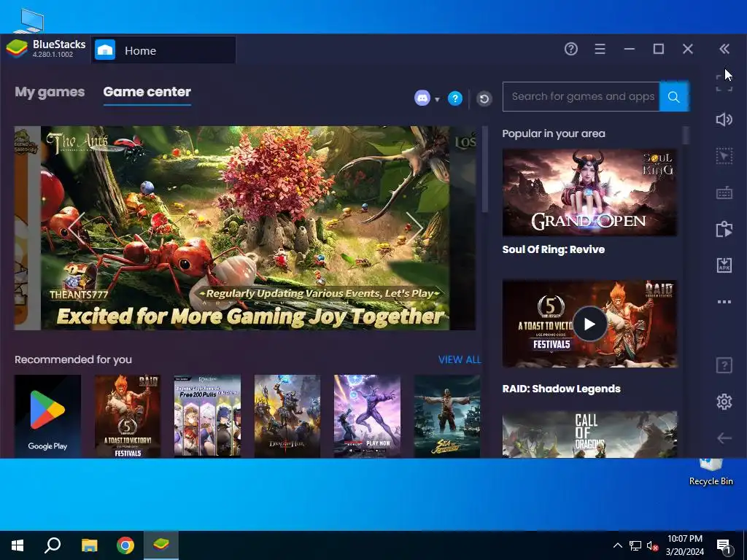Advance banner with right arrow
This screenshot has width=747, height=560.
click(414, 227)
